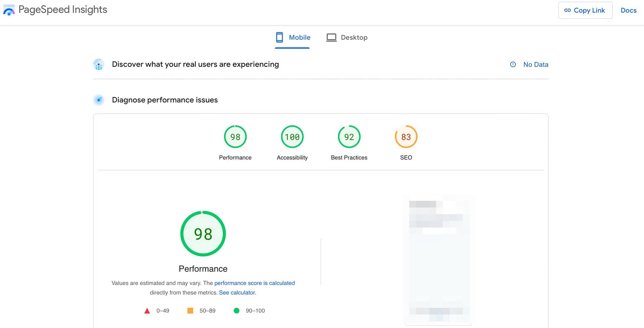The width and height of the screenshot is (644, 328).
Task: Open the Docs link
Action: coord(629,10)
